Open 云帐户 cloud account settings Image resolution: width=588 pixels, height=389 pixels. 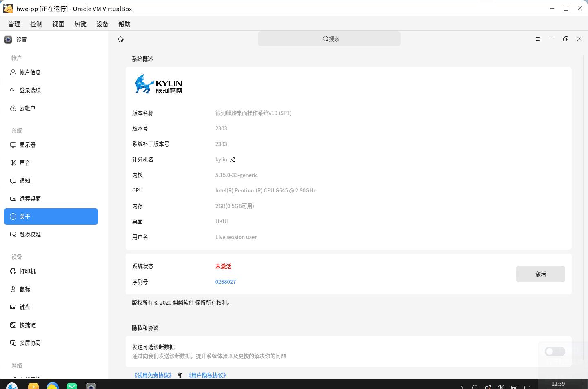click(x=51, y=108)
